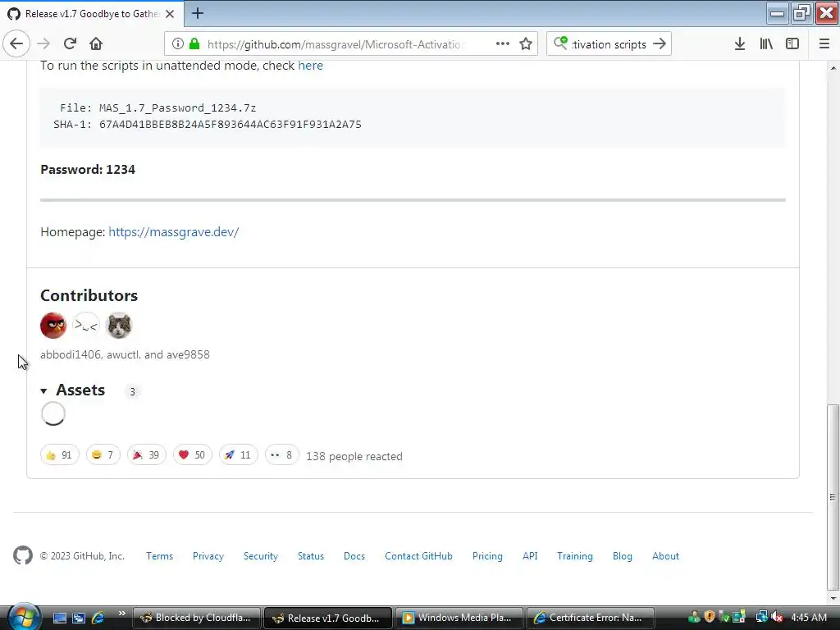Click the search engine magnifier icon
Image resolution: width=840 pixels, height=630 pixels.
(560, 43)
